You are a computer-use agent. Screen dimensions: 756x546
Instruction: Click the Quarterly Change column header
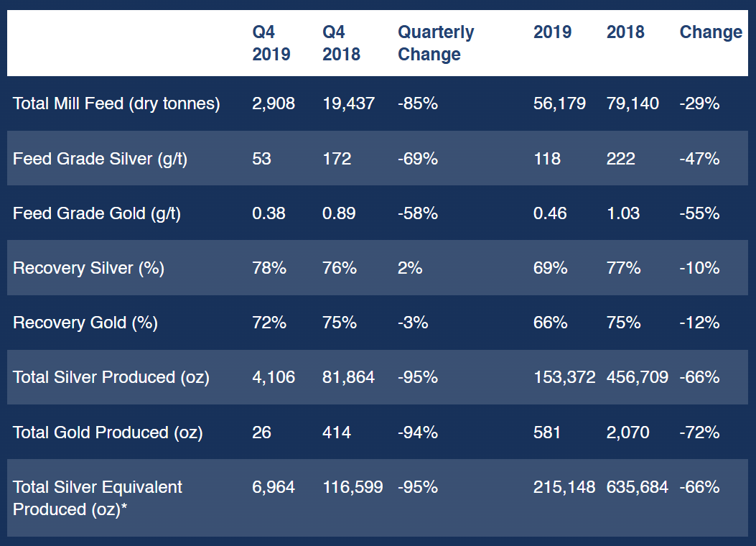click(435, 43)
